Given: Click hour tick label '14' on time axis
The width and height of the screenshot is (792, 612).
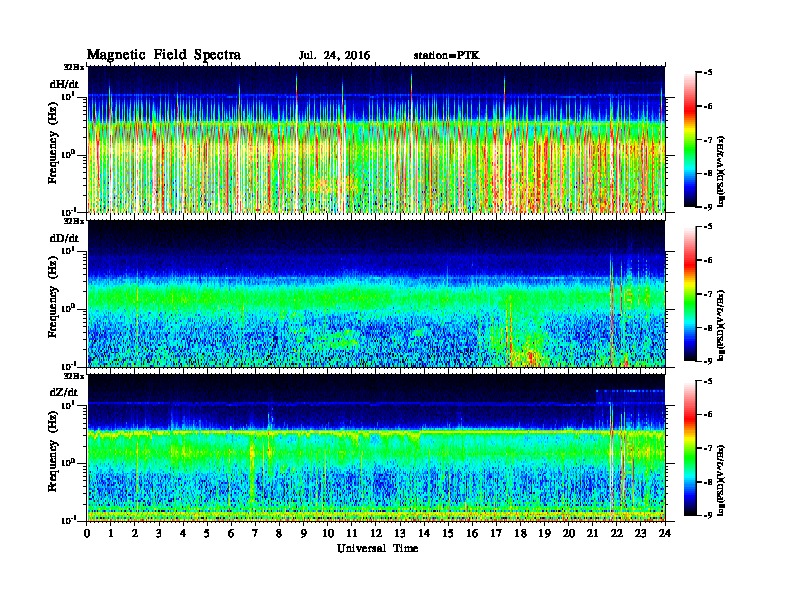Looking at the screenshot, I should click(x=424, y=534).
